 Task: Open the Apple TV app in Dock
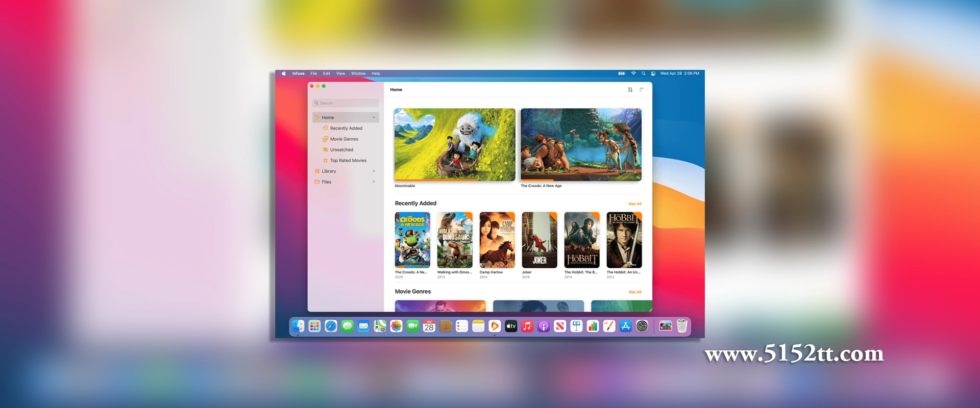(x=511, y=326)
